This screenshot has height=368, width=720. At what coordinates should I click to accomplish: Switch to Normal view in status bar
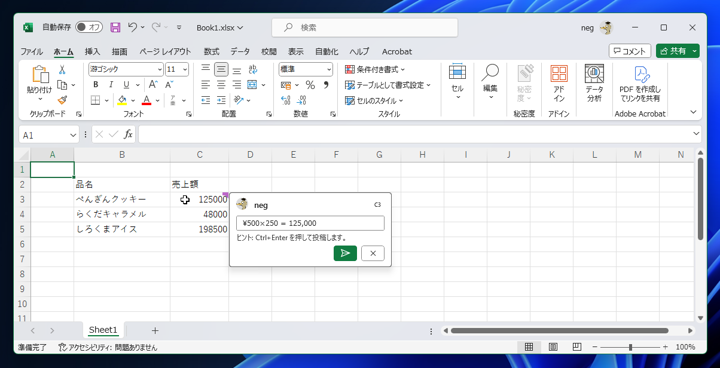click(x=529, y=347)
